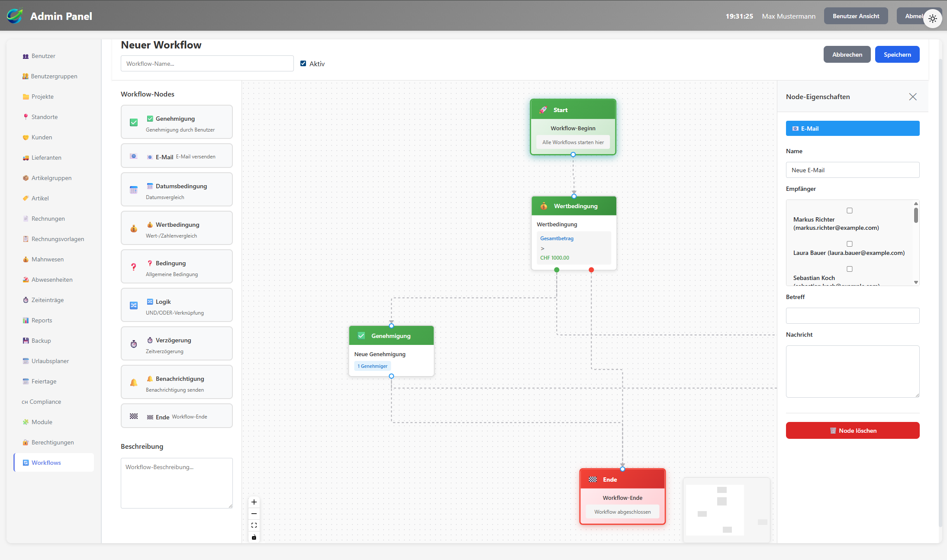947x560 pixels.
Task: Click the zoom-in plus icon on canvas
Action: point(254,502)
